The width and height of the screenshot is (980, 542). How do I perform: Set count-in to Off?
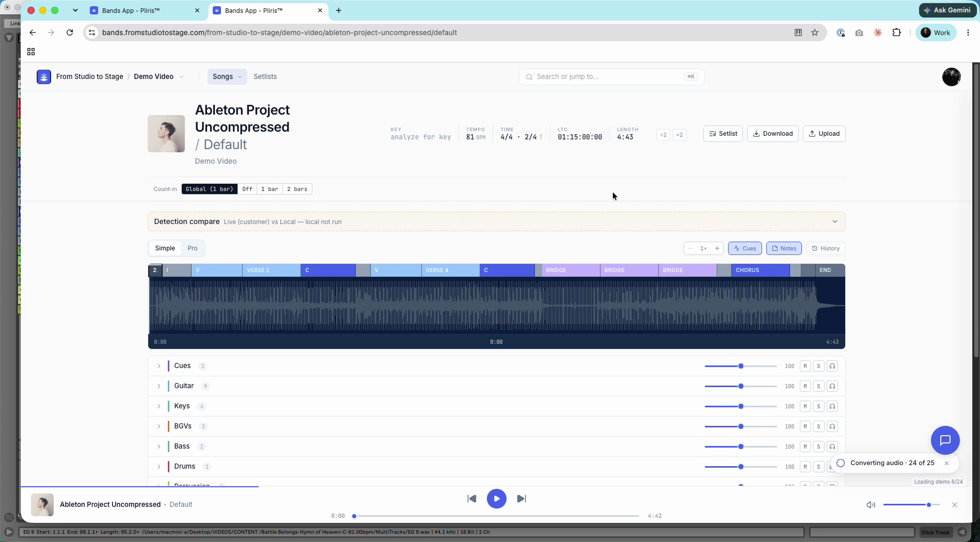247,189
